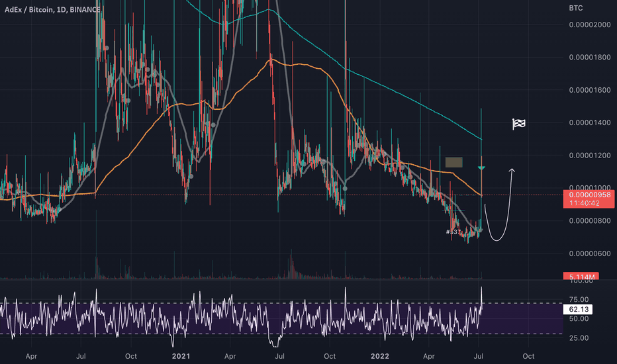This screenshot has height=364, width=617.
Task: Click the 2022 year label on time axis
Action: pos(380,356)
